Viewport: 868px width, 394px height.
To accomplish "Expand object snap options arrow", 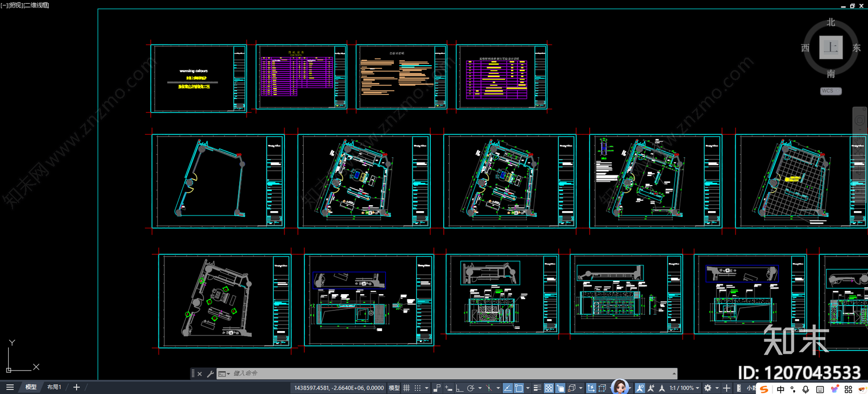I will coord(528,388).
